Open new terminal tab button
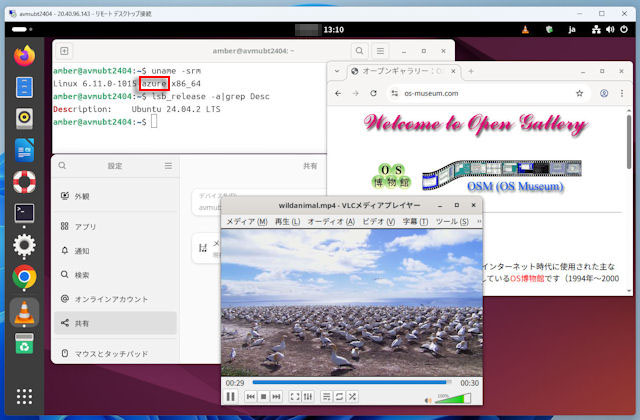Screen dimensions: 640x420 [x=64, y=51]
